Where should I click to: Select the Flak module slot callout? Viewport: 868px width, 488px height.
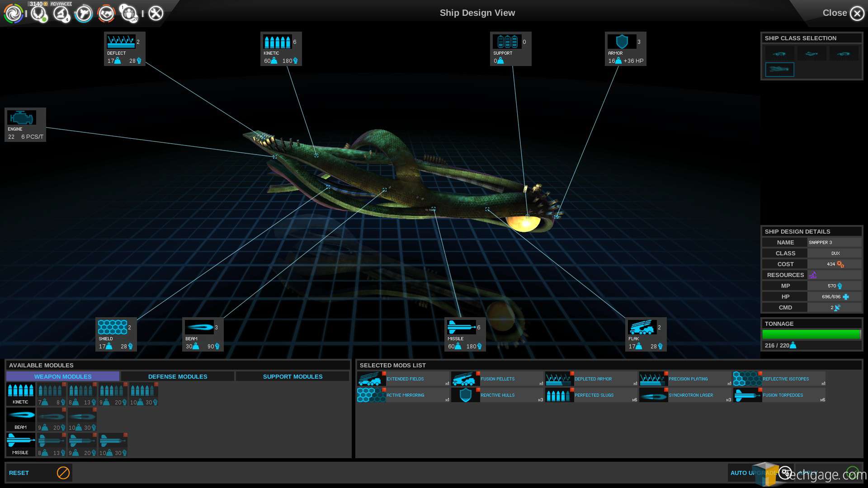(646, 334)
